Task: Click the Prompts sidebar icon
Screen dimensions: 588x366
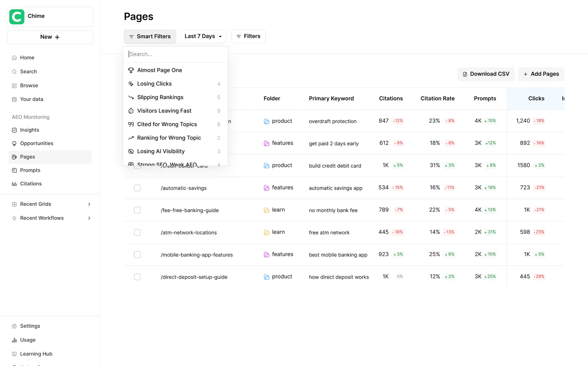Action: (14, 170)
